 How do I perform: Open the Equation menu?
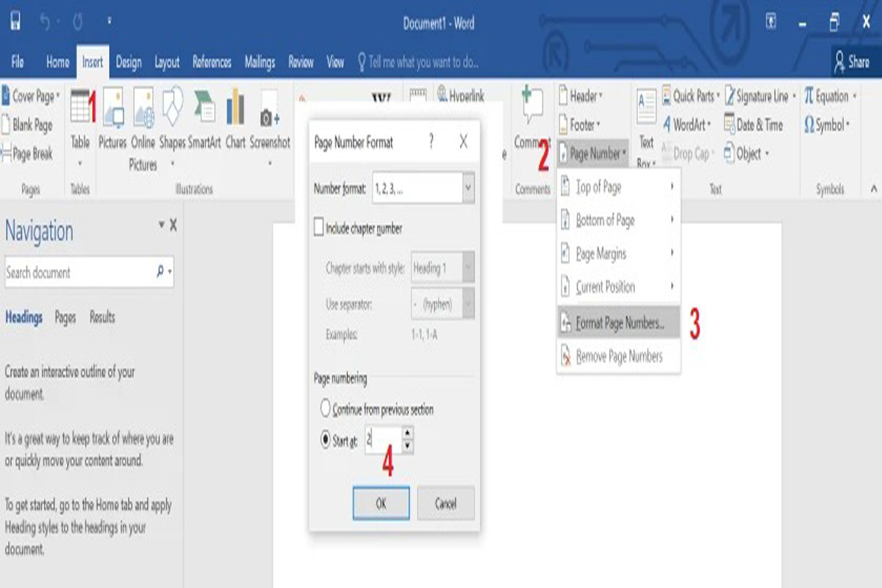tap(831, 96)
